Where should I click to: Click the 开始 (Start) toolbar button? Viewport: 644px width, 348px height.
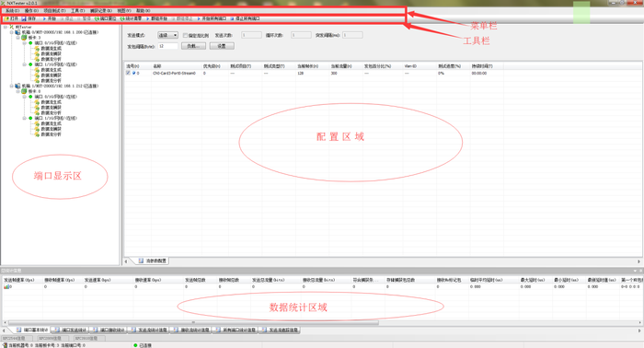[x=50, y=19]
